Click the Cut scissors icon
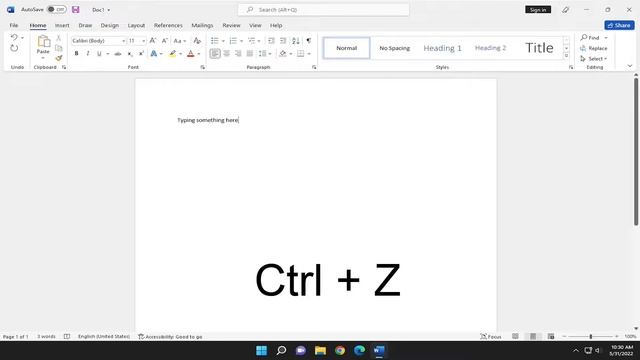The width and height of the screenshot is (640, 360). [59, 38]
